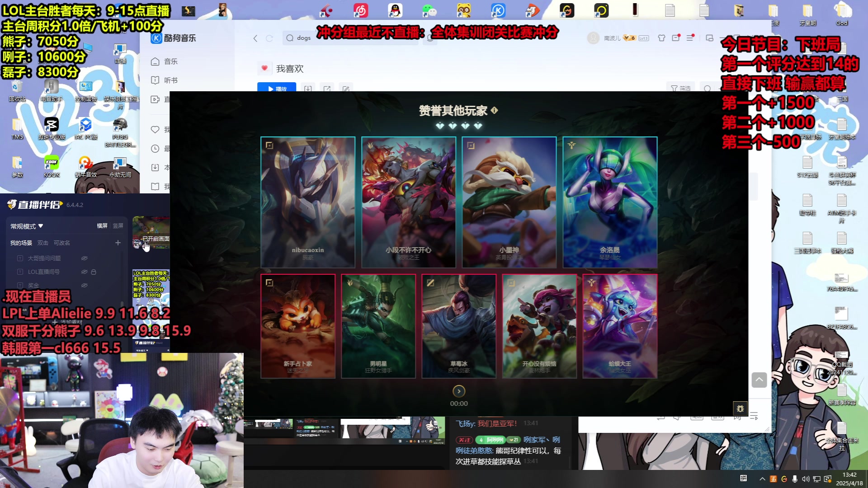Click the 已开启画面 preview thumbnail
868x488 pixels.
151,233
